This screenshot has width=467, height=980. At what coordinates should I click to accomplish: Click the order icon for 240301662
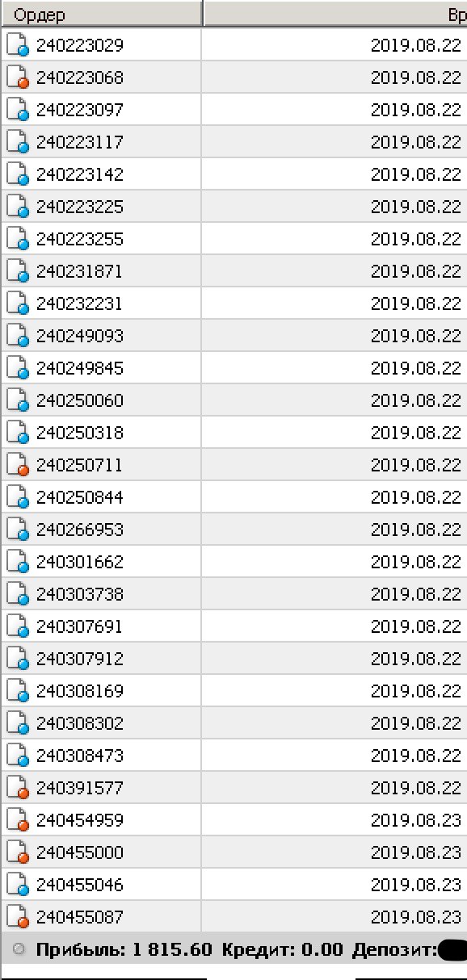point(18,562)
